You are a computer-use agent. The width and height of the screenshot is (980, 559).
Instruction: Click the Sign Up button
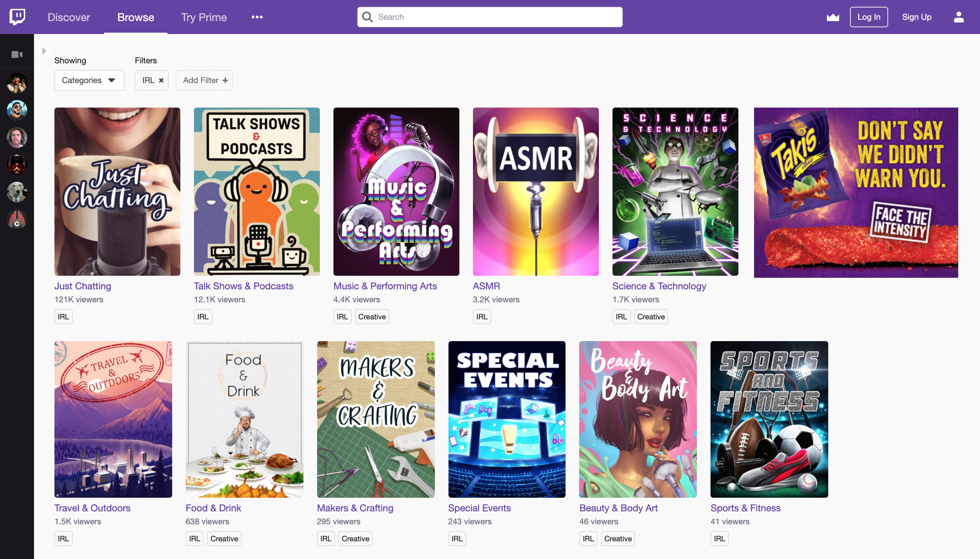(916, 17)
